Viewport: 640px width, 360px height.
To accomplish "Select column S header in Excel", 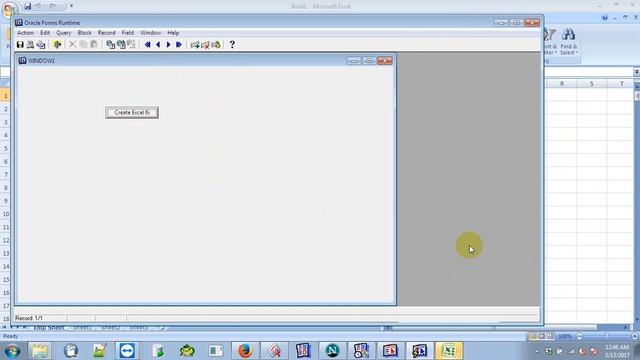I will [591, 84].
